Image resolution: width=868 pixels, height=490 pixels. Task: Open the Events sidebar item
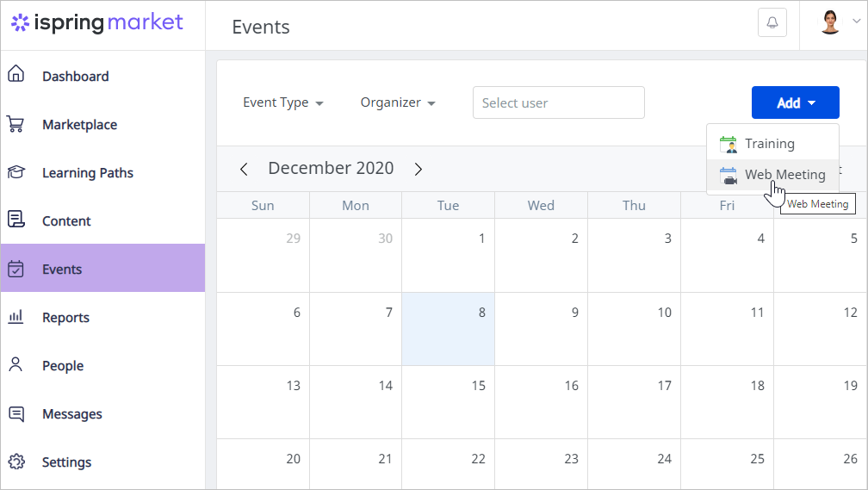[x=103, y=268]
